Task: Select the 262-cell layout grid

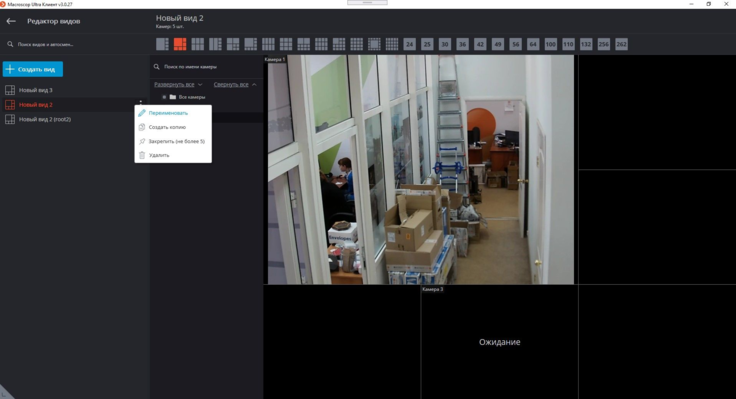Action: point(621,44)
